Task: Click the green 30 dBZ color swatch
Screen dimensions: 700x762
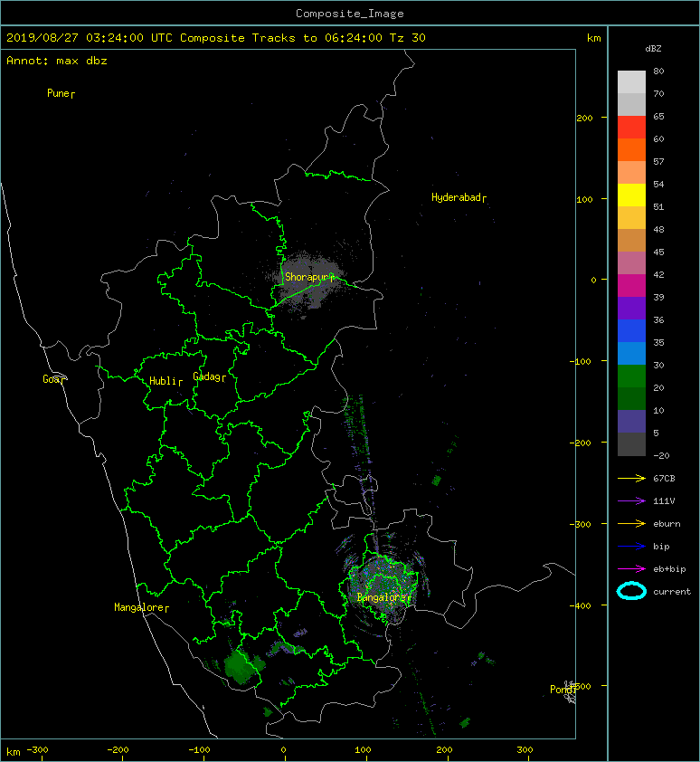Action: tap(631, 376)
